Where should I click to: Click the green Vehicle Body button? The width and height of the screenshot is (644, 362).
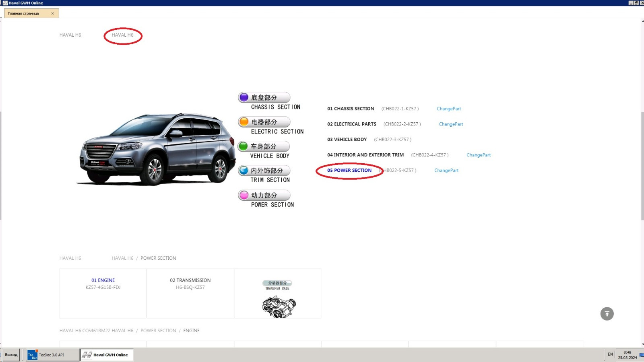tap(264, 146)
